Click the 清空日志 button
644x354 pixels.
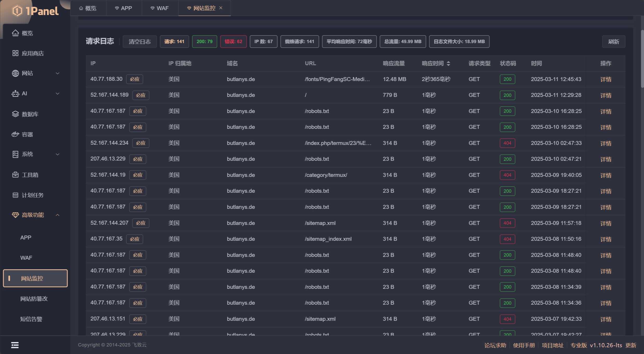click(140, 42)
